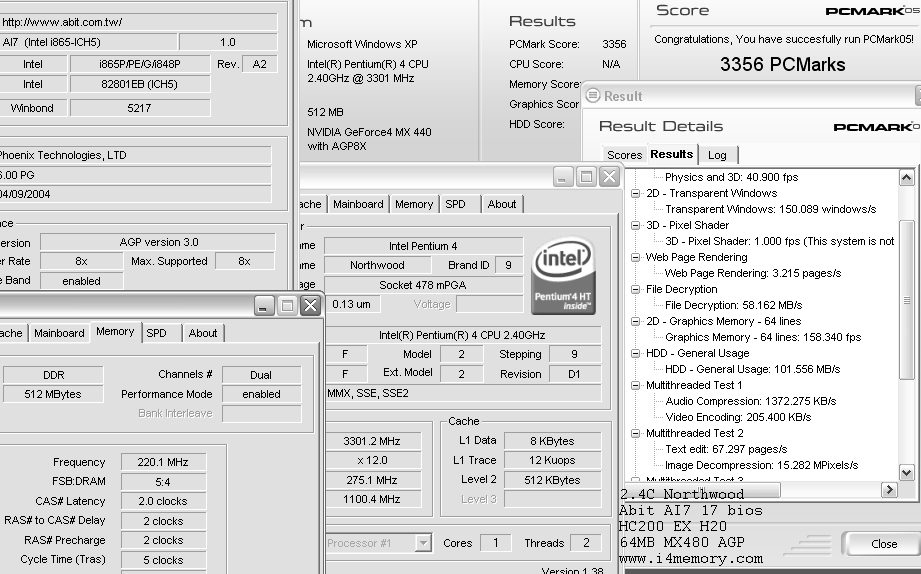Collapse the 2D - Transparent Windows tree node
The width and height of the screenshot is (921, 574).
click(x=635, y=193)
